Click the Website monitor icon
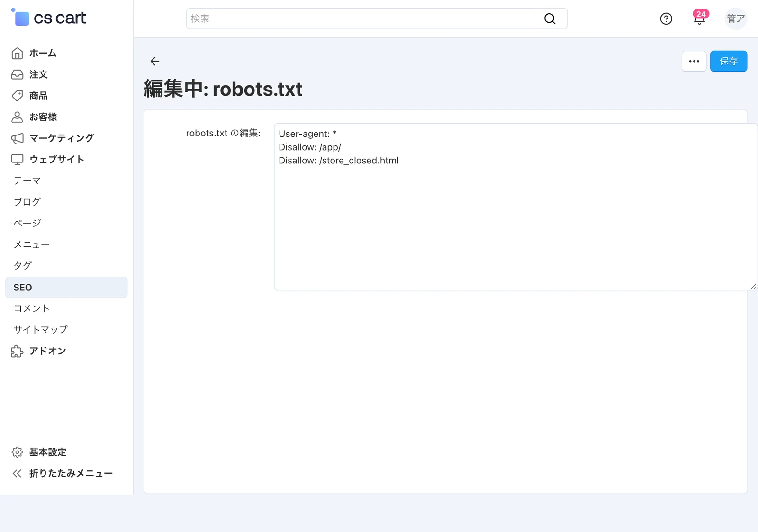The height and width of the screenshot is (532, 758). (x=17, y=160)
